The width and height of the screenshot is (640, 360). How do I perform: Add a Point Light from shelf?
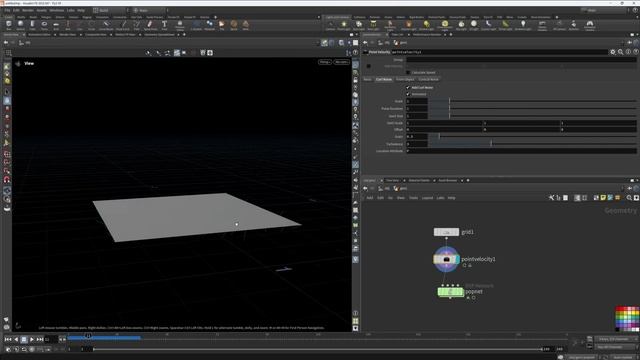point(344,25)
